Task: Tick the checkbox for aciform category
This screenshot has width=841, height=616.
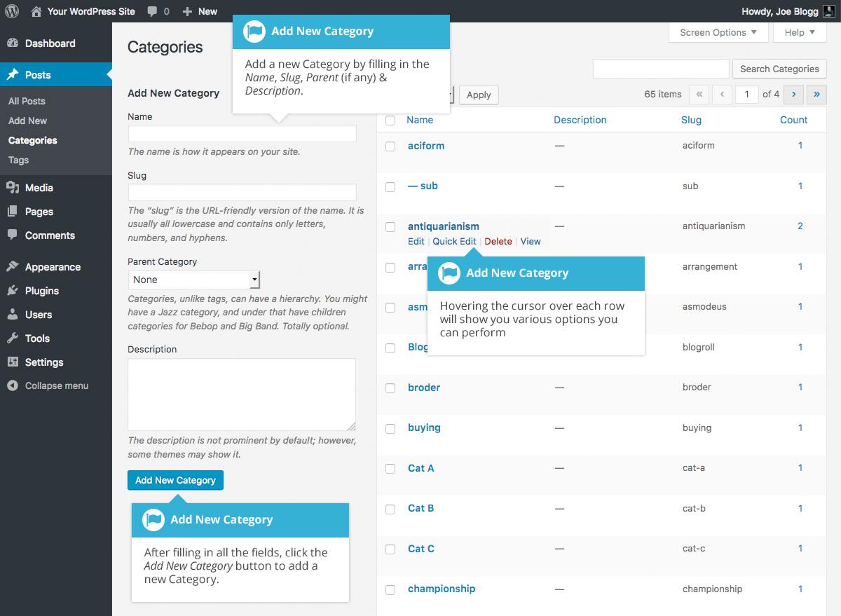Action: tap(390, 146)
